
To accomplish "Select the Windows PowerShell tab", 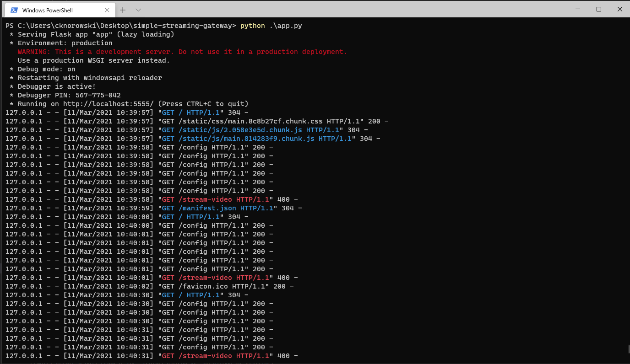I will (x=60, y=10).
